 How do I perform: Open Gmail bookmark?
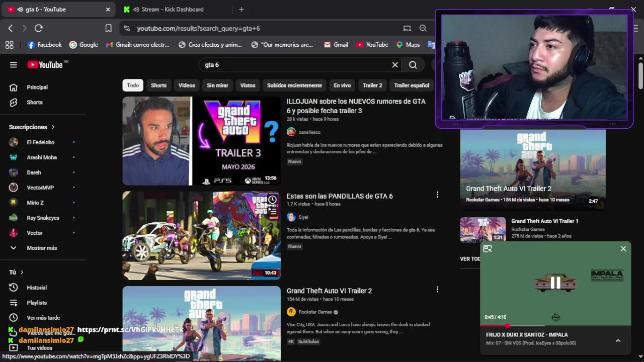(336, 45)
